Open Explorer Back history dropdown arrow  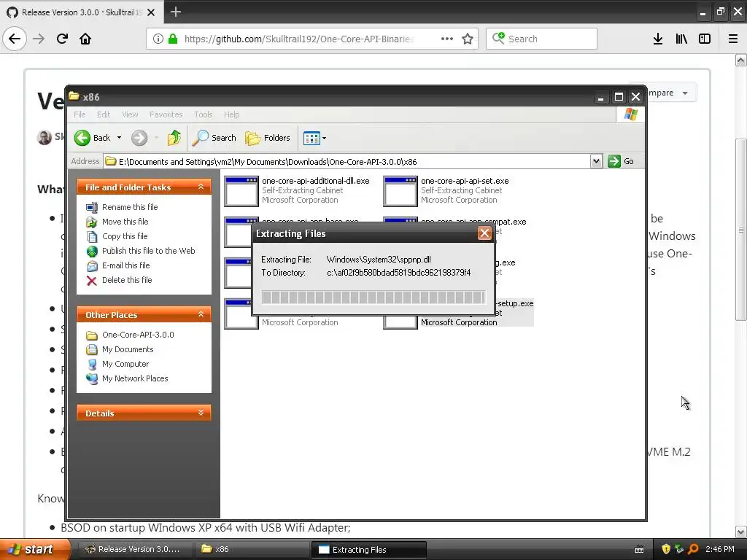(119, 138)
